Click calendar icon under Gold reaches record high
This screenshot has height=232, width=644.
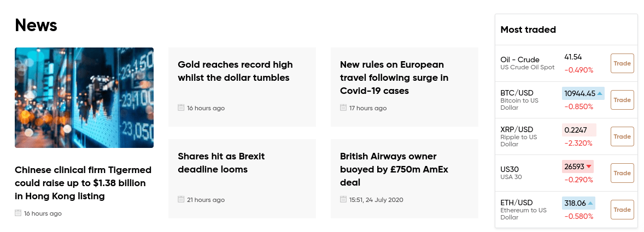(181, 108)
